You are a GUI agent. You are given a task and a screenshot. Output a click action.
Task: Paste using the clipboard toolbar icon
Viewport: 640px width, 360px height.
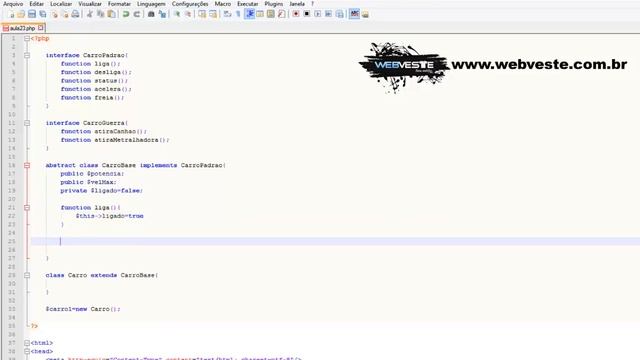coord(111,14)
